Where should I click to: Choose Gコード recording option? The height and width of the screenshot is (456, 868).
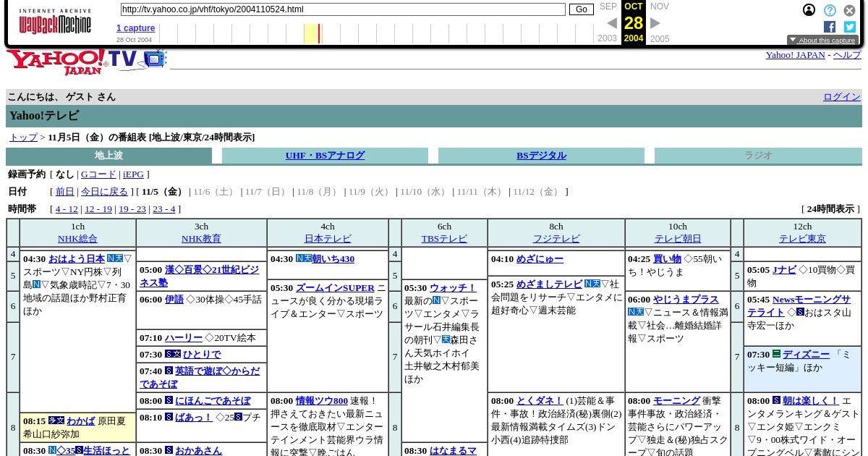(x=98, y=174)
